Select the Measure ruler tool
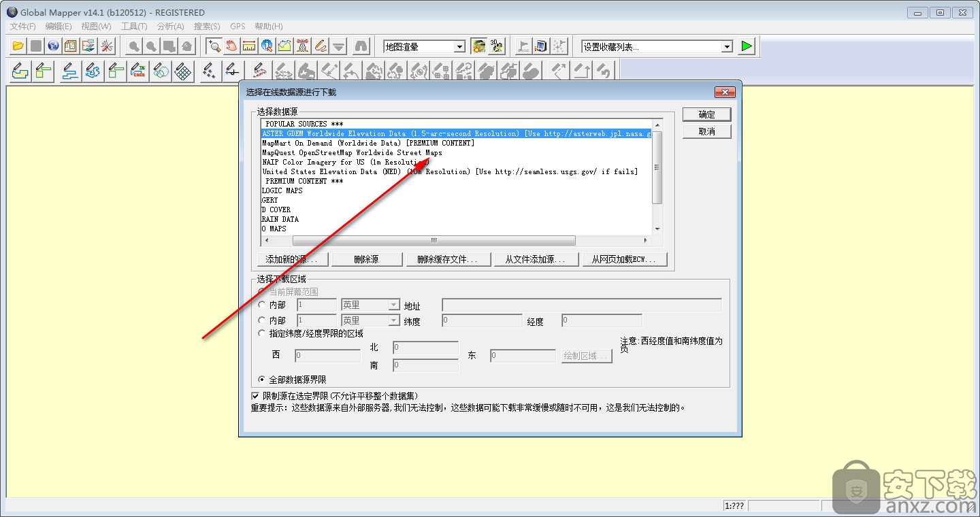Viewport: 980px width, 517px height. pyautogui.click(x=250, y=46)
